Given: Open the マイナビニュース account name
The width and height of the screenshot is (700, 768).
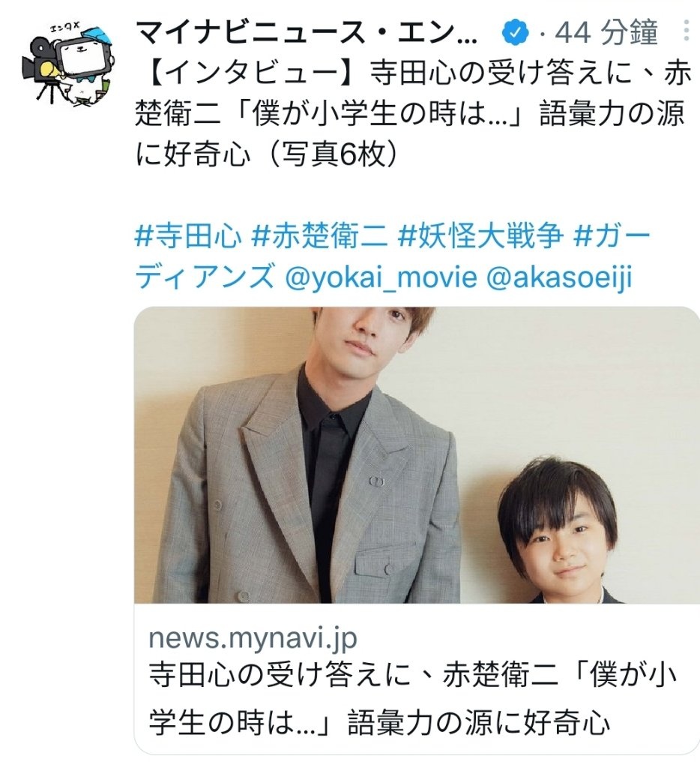Looking at the screenshot, I should tap(307, 33).
